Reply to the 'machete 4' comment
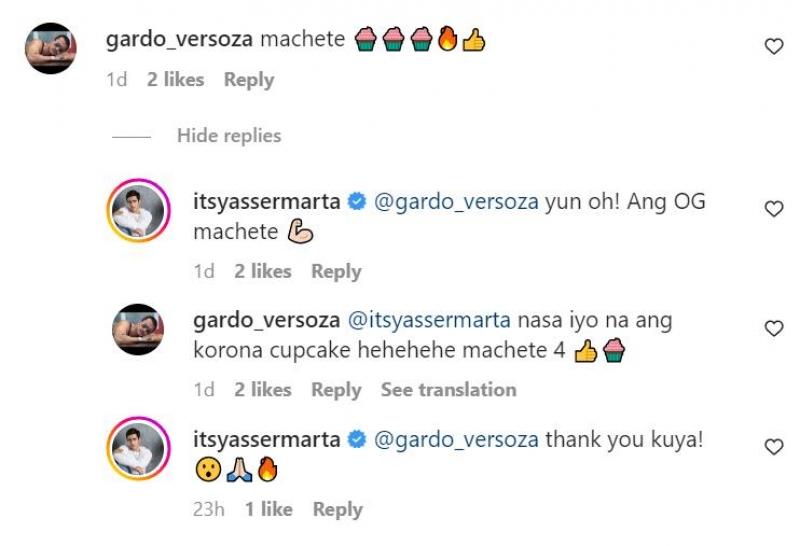Image resolution: width=800 pixels, height=546 pixels. (336, 390)
